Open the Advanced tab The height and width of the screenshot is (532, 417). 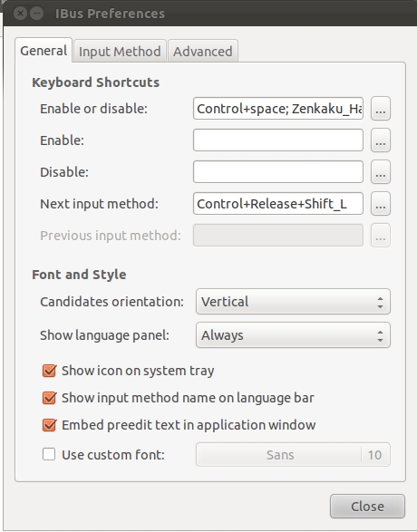pos(203,52)
